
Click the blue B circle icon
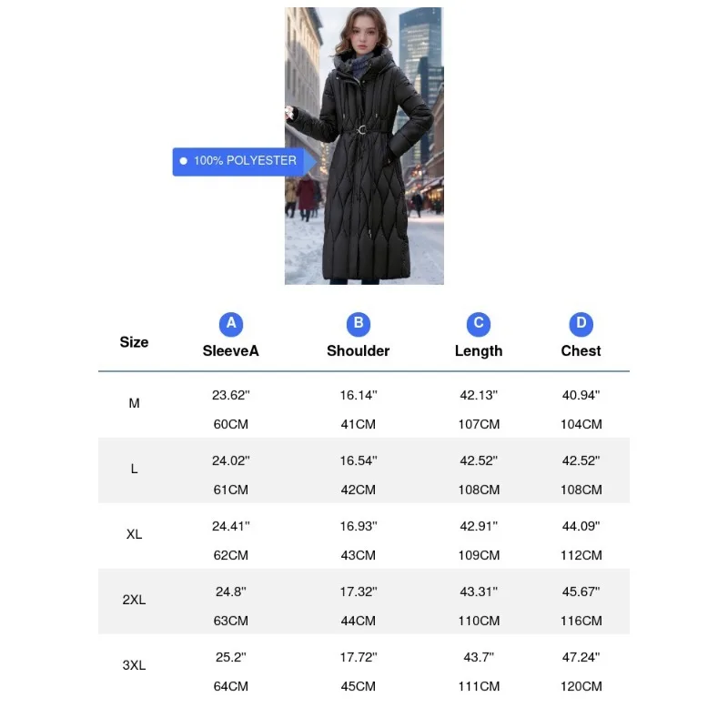pos(359,323)
